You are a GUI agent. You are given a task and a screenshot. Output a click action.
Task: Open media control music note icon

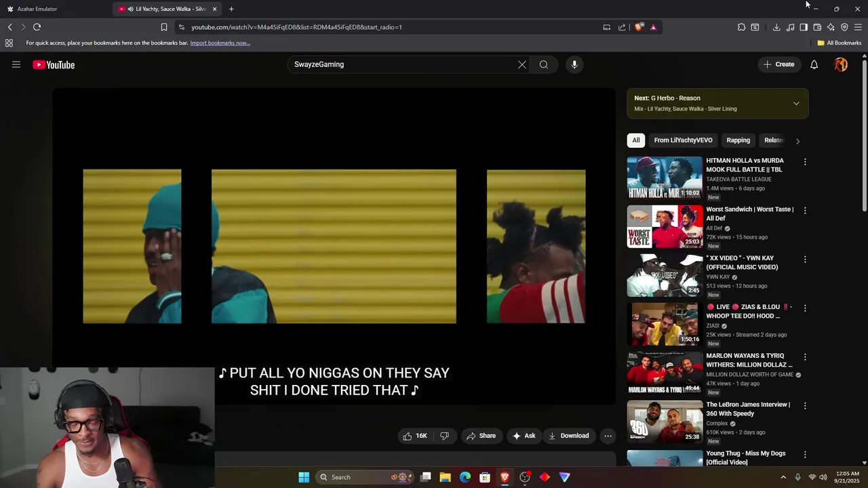[x=790, y=27]
